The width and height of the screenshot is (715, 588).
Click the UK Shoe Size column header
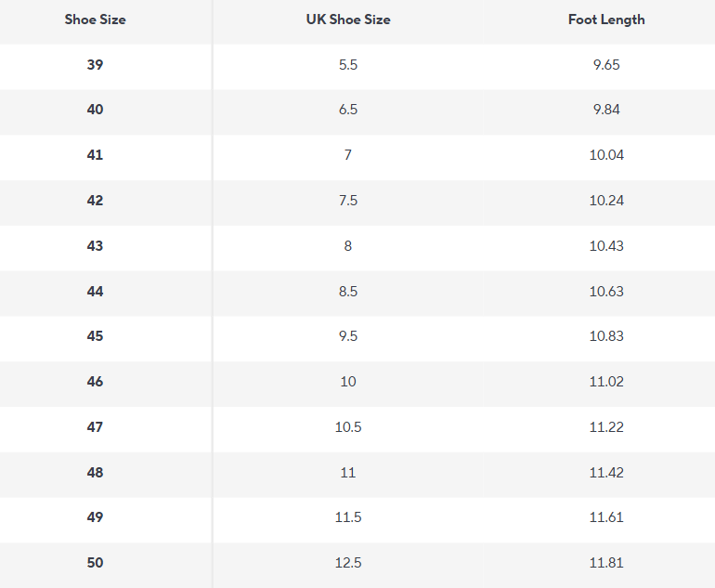coord(348,20)
